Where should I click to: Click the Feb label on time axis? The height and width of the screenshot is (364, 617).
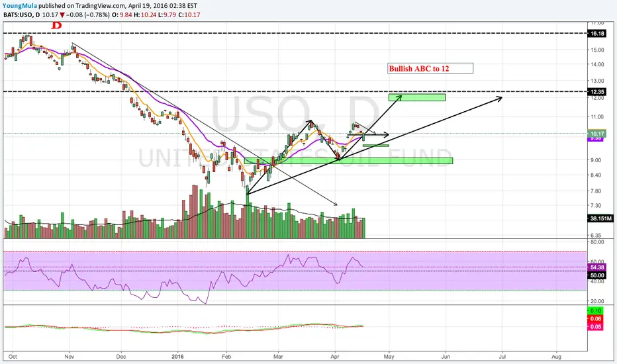click(x=226, y=357)
